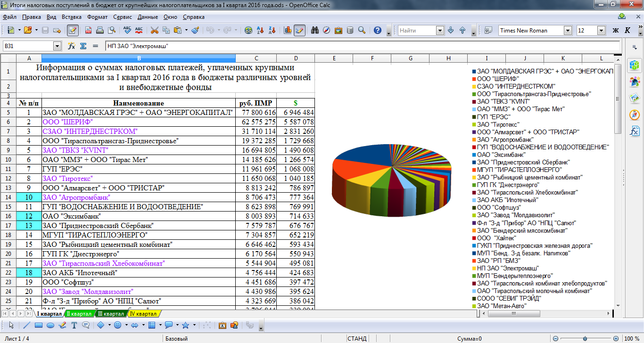644x343 pixels.
Task: Select the Rectangle drawing tool
Action: coord(39,325)
